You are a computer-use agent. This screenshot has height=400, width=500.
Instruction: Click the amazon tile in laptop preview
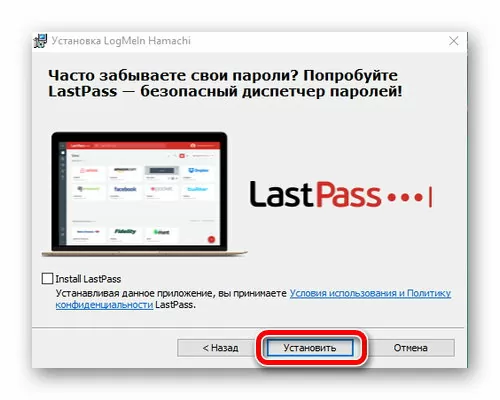point(125,172)
